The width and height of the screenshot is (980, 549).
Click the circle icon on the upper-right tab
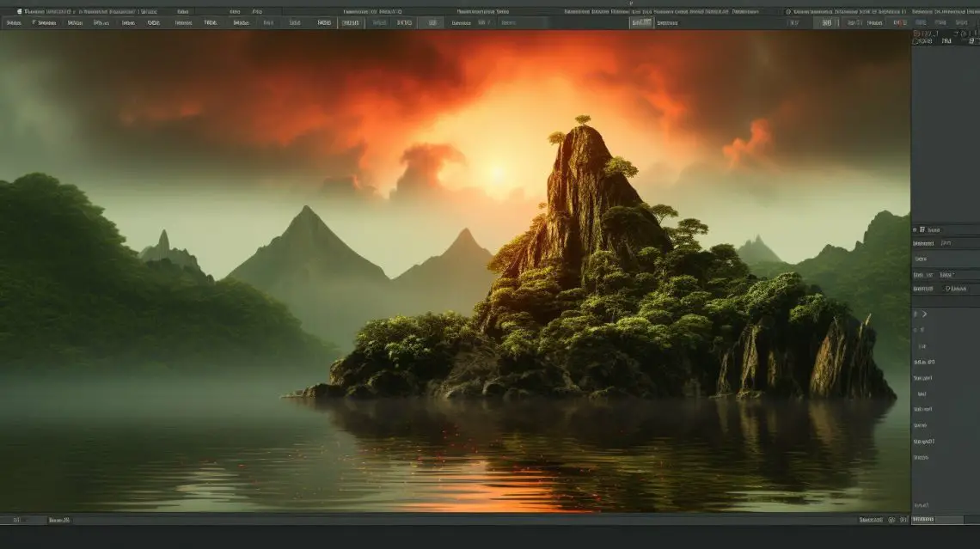pos(788,11)
